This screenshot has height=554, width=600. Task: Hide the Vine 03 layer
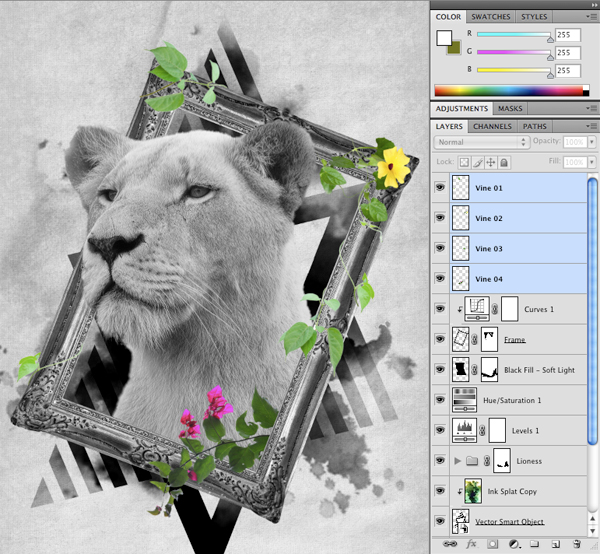(440, 248)
